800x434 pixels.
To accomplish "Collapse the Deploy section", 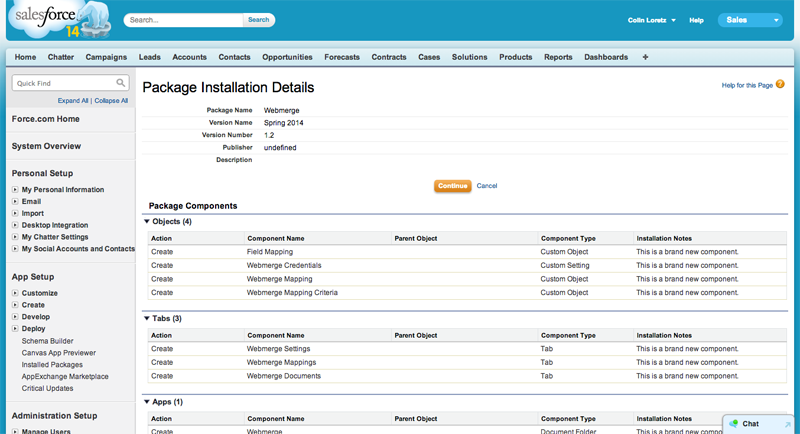I will pos(15,328).
